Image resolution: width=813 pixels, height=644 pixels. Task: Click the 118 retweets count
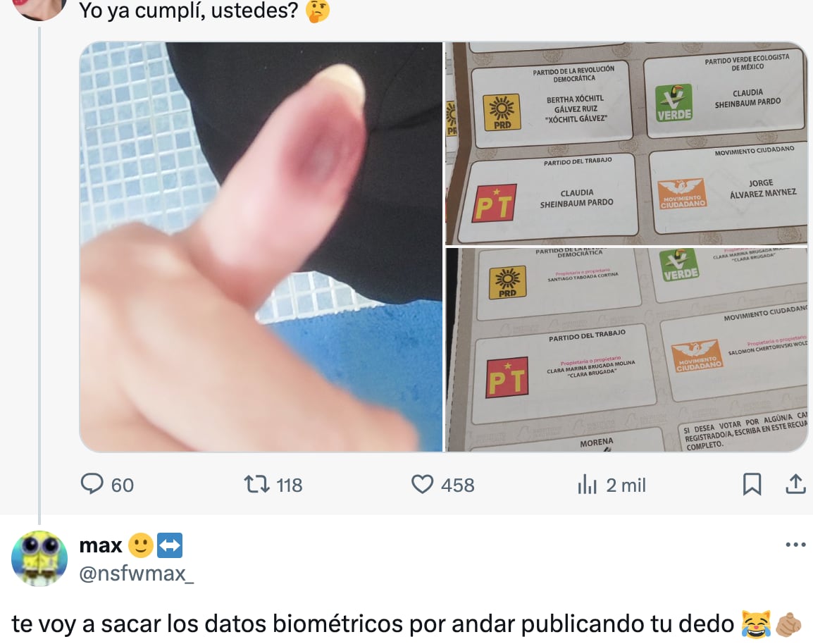(x=290, y=485)
